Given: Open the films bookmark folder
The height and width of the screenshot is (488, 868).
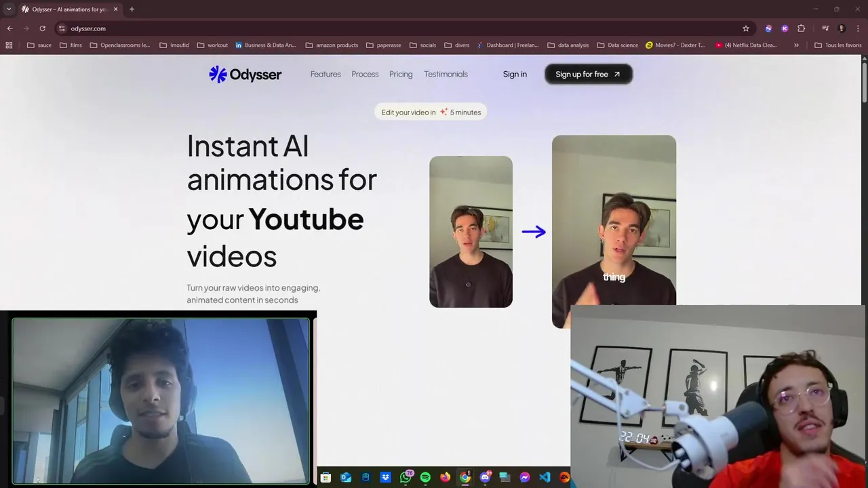Looking at the screenshot, I should point(71,45).
